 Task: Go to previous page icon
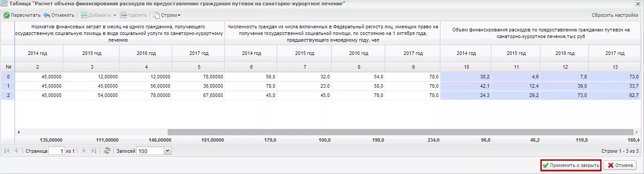click(16, 151)
